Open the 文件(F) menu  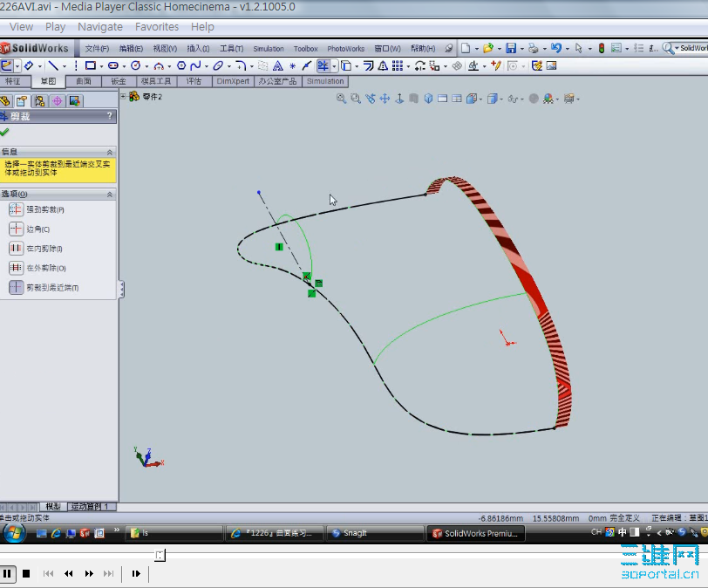pos(97,48)
